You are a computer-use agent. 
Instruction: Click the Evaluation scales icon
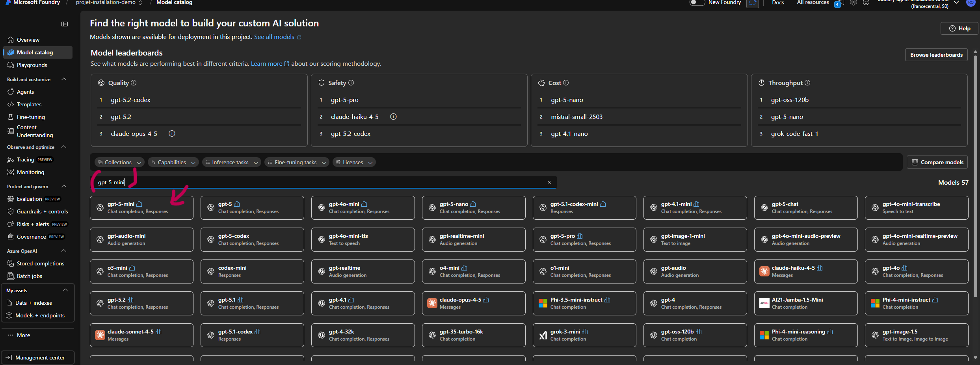[x=11, y=199]
